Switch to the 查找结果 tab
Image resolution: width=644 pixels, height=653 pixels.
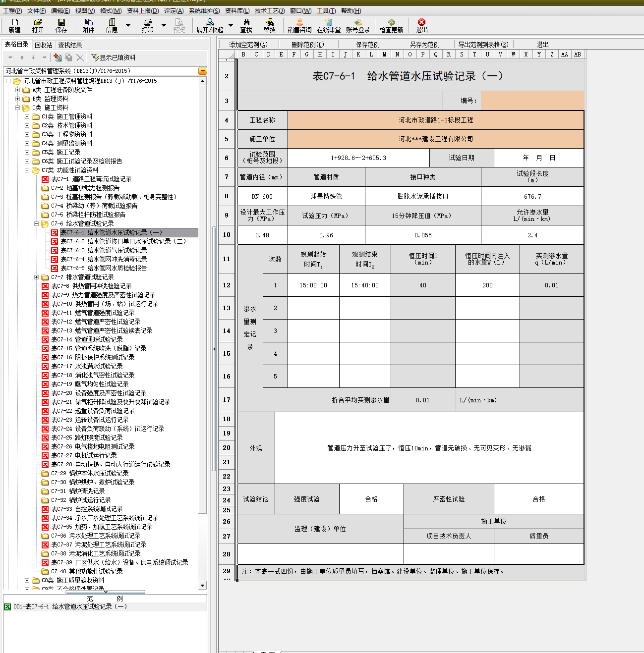(70, 45)
